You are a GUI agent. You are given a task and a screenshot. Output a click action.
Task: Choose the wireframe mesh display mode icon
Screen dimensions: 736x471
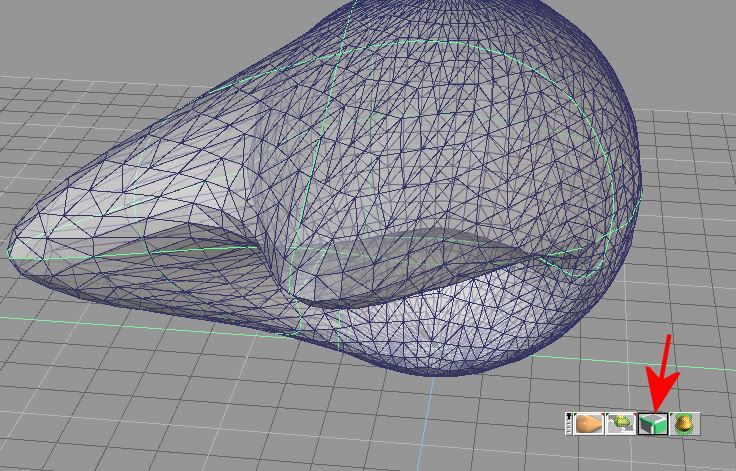(x=621, y=424)
